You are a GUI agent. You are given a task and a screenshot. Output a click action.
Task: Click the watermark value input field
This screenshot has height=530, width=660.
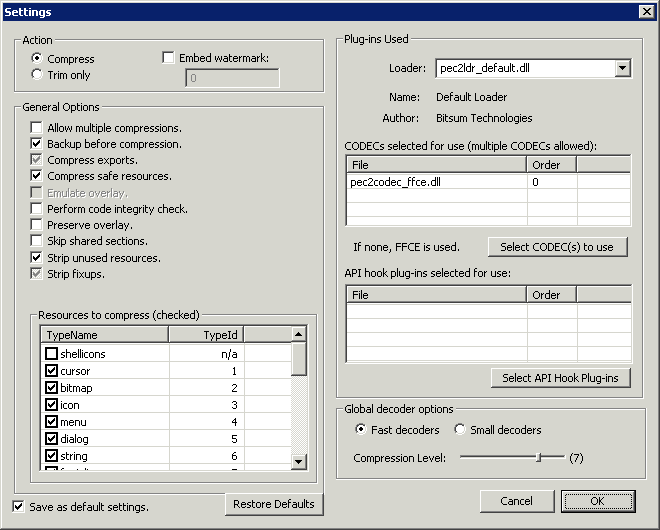coord(232,77)
